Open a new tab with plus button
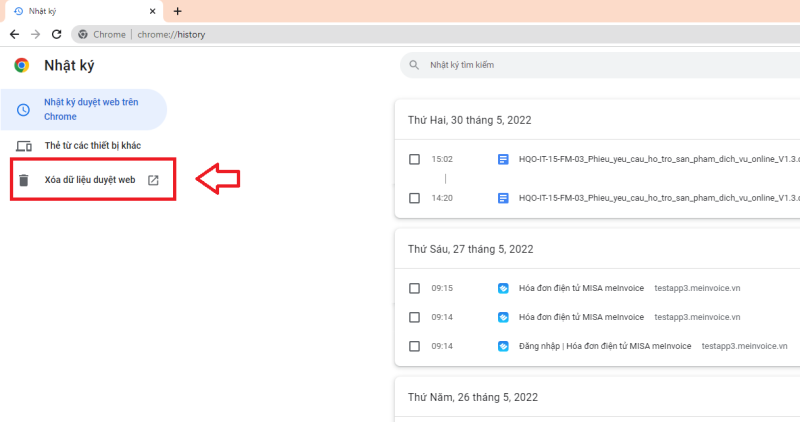800x422 pixels. point(178,11)
